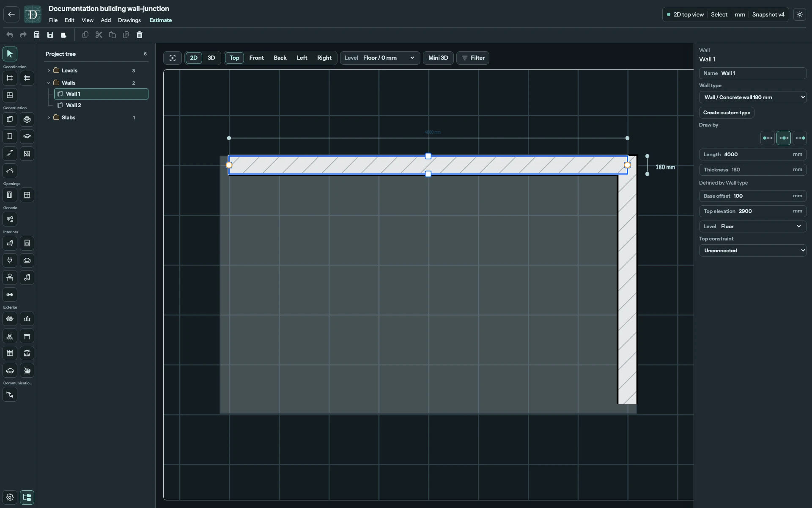Open the Level Floor / 0 mm dropdown
Viewport: 812px width, 508px height.
pos(380,58)
